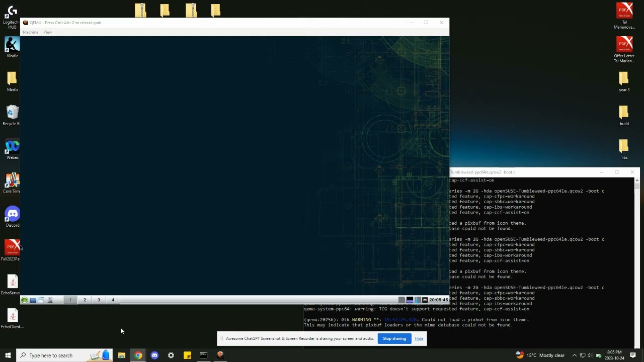
Task: Maximize the QEMU window
Action: pos(426,23)
